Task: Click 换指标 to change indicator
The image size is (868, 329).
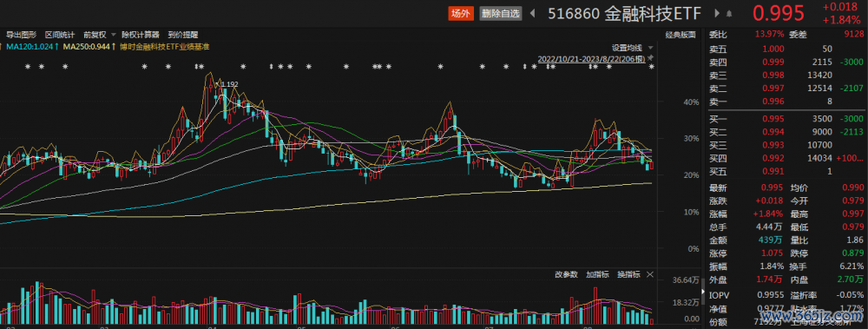Action: click(x=628, y=274)
